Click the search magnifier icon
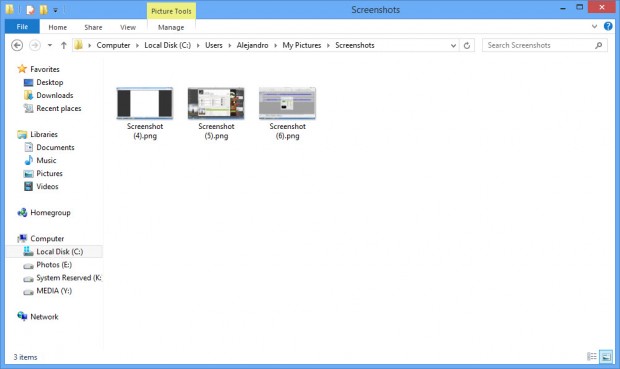620x369 pixels. tap(599, 45)
